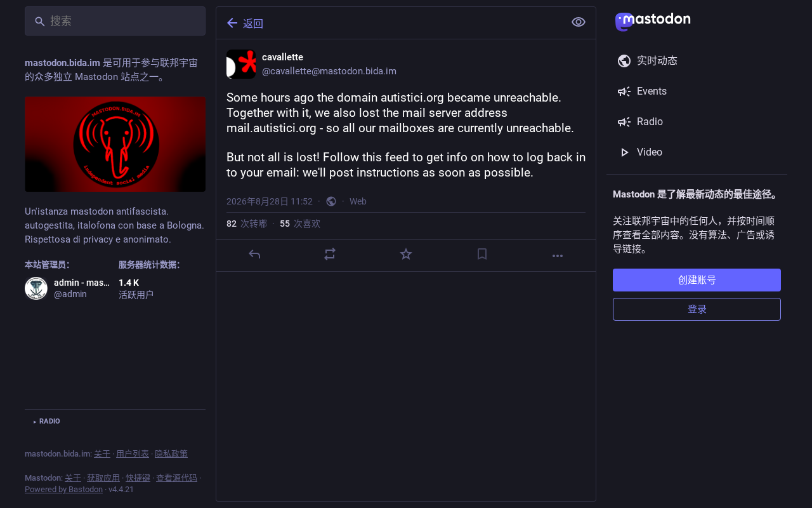812x508 pixels.
Task: Click the 创建账号 button
Action: click(x=697, y=280)
